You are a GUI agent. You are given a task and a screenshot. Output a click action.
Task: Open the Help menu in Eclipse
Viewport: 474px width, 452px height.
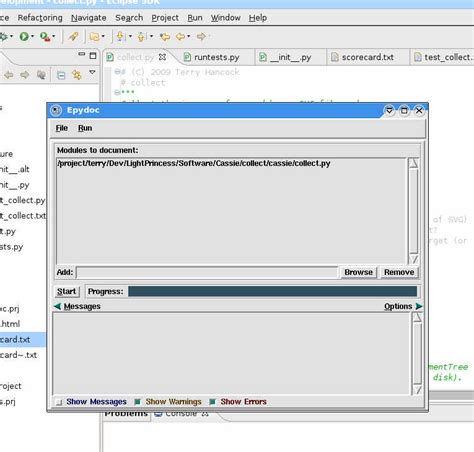[258, 18]
